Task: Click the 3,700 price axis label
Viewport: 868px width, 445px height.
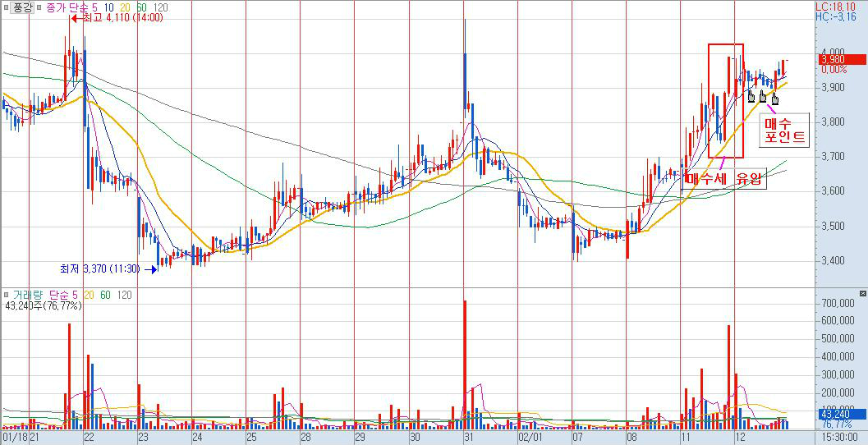Action: click(x=834, y=157)
